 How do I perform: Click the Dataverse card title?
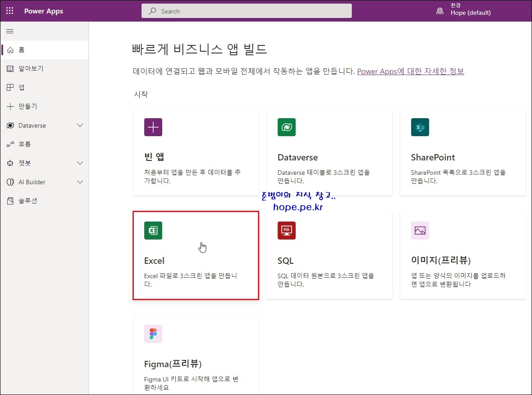pos(297,157)
